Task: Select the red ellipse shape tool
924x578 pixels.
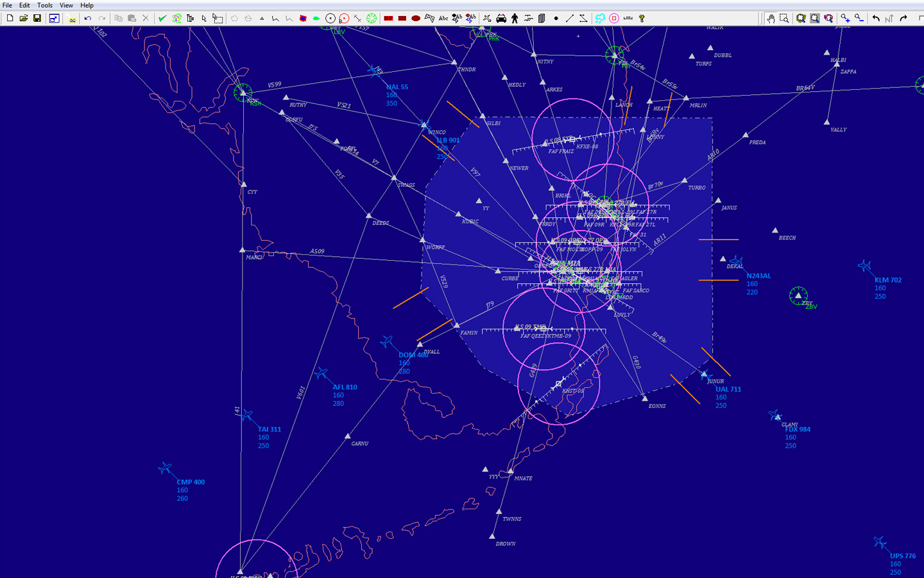Action: (416, 18)
